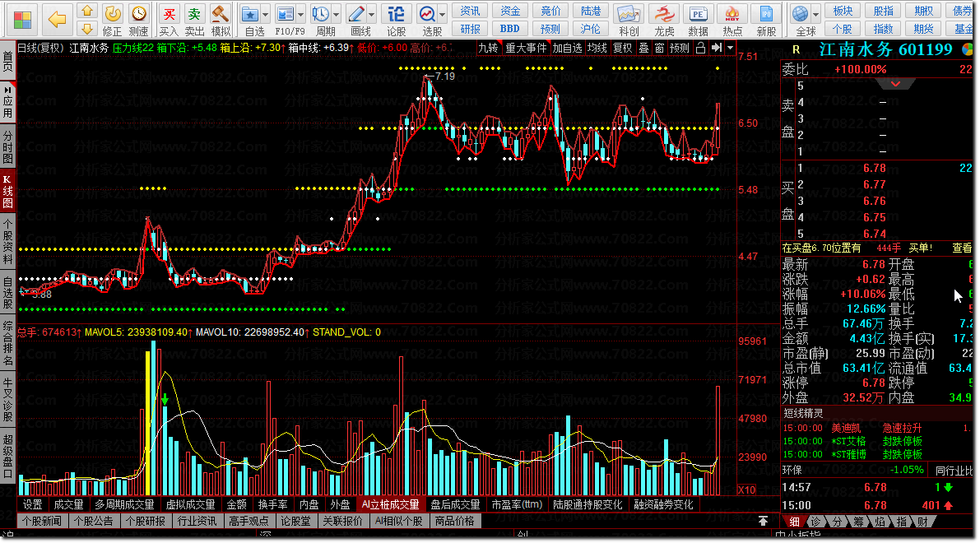Switch to the 多周期成交量 tab
The image size is (980, 543).
124,504
